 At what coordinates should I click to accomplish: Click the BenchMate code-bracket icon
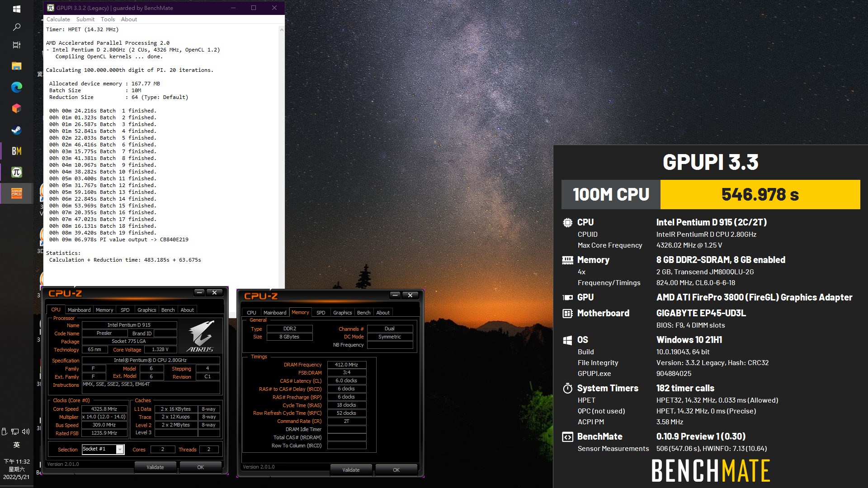point(567,437)
